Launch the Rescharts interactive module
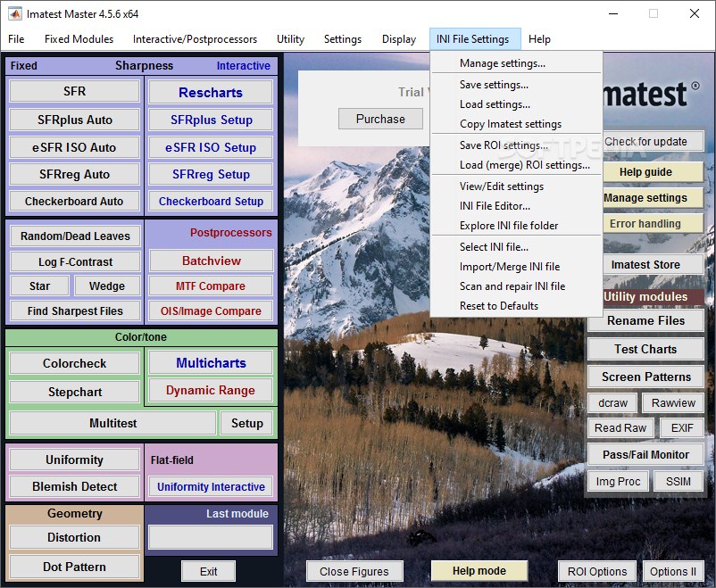Image resolution: width=716 pixels, height=588 pixels. pyautogui.click(x=211, y=93)
